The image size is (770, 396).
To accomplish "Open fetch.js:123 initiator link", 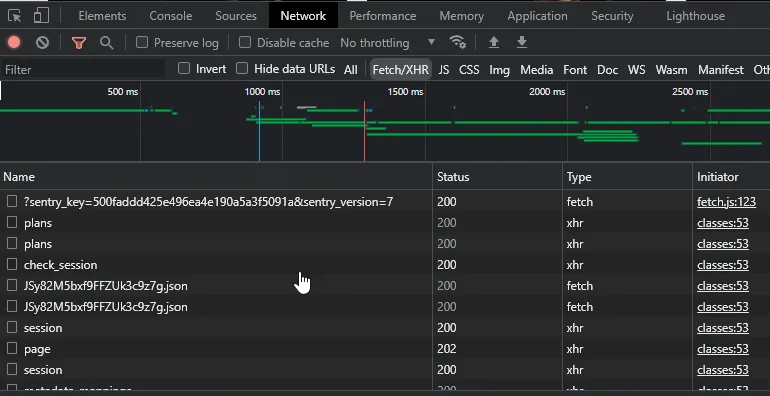I will click(726, 202).
